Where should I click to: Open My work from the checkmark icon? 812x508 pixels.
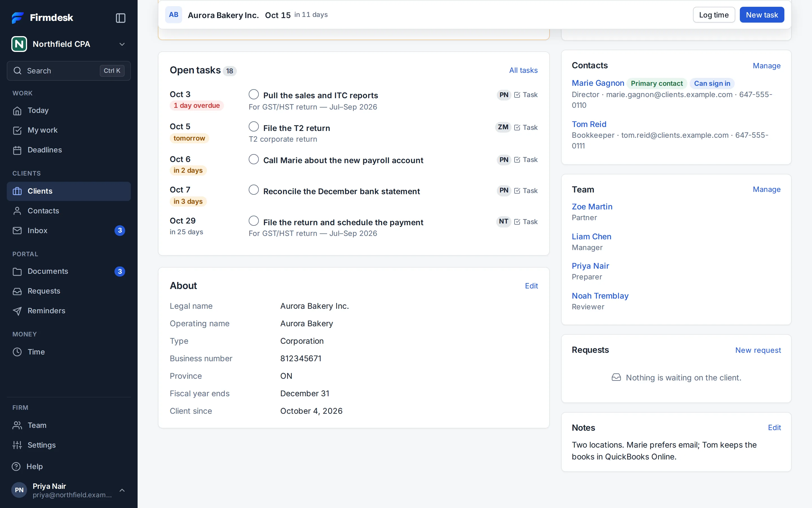click(17, 130)
